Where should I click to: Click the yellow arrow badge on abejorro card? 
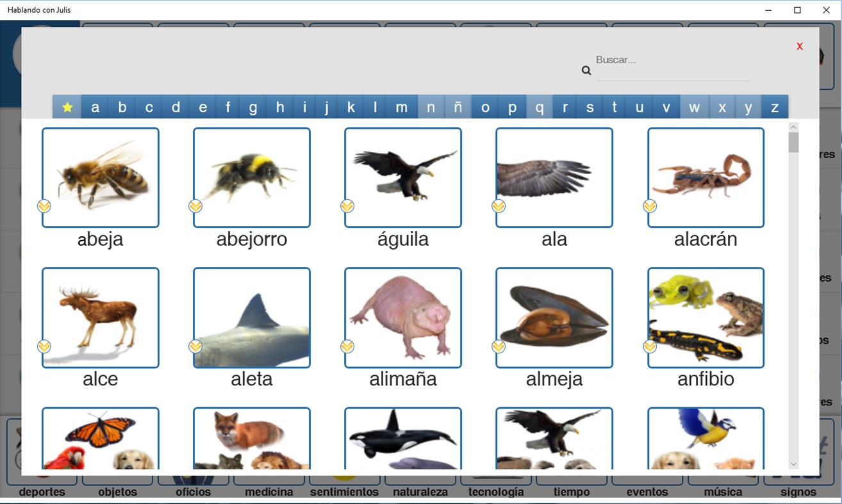195,206
